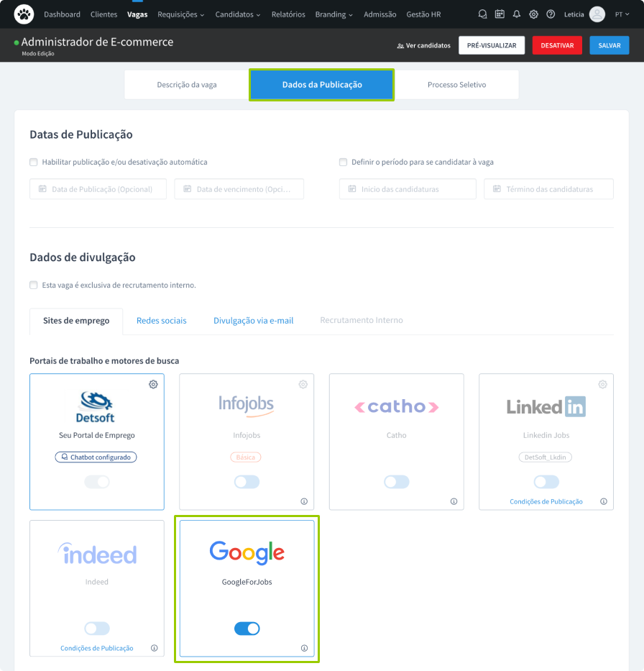Expand the Requisições dropdown menu

coord(180,14)
